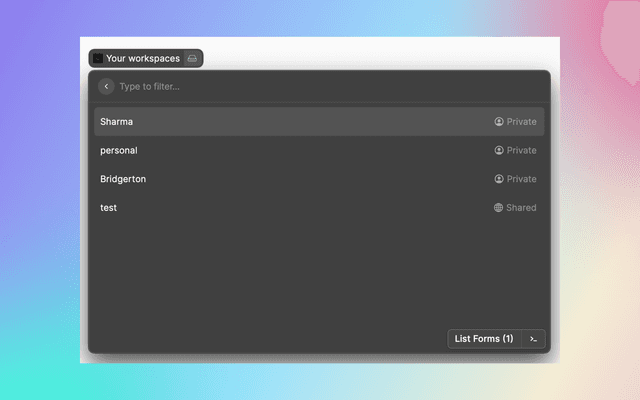
Task: Click the Shared label for test
Action: click(x=521, y=208)
